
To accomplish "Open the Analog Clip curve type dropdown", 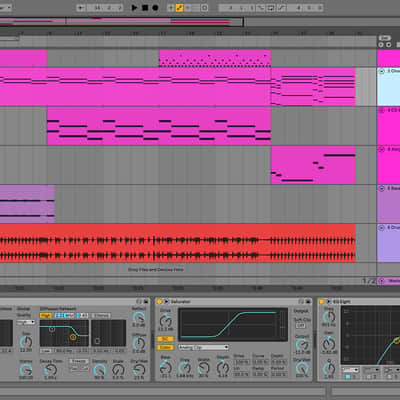I will (x=203, y=347).
